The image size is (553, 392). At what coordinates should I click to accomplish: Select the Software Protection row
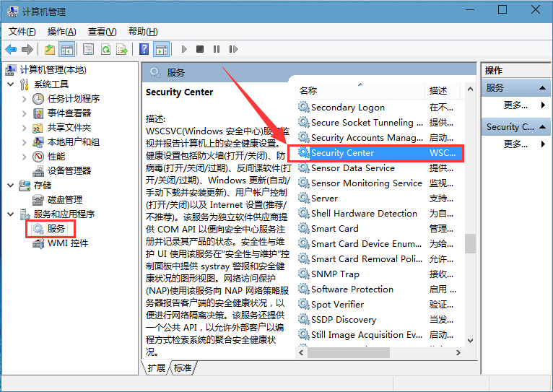coord(380,289)
